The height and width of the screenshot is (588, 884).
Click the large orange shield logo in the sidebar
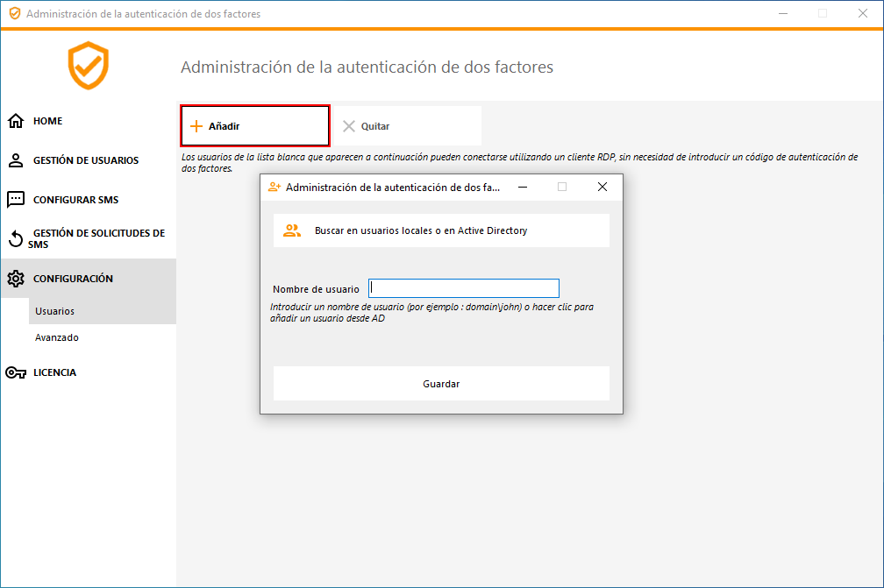click(x=89, y=66)
